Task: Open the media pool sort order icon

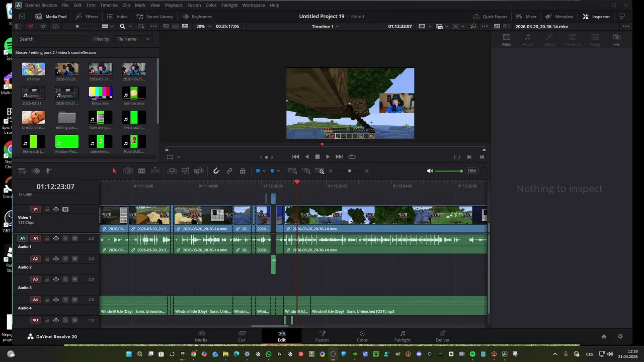Action: coord(141,26)
